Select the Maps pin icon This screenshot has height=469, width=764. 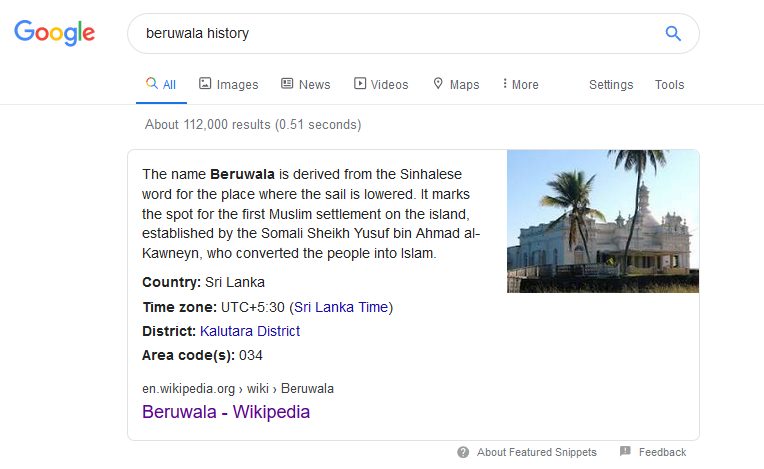(438, 83)
